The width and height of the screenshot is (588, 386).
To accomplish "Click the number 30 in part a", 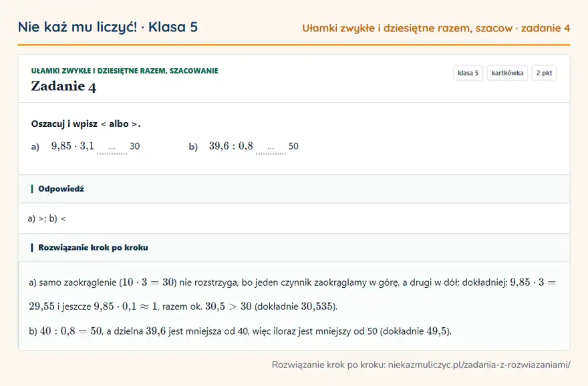I will coord(134,146).
